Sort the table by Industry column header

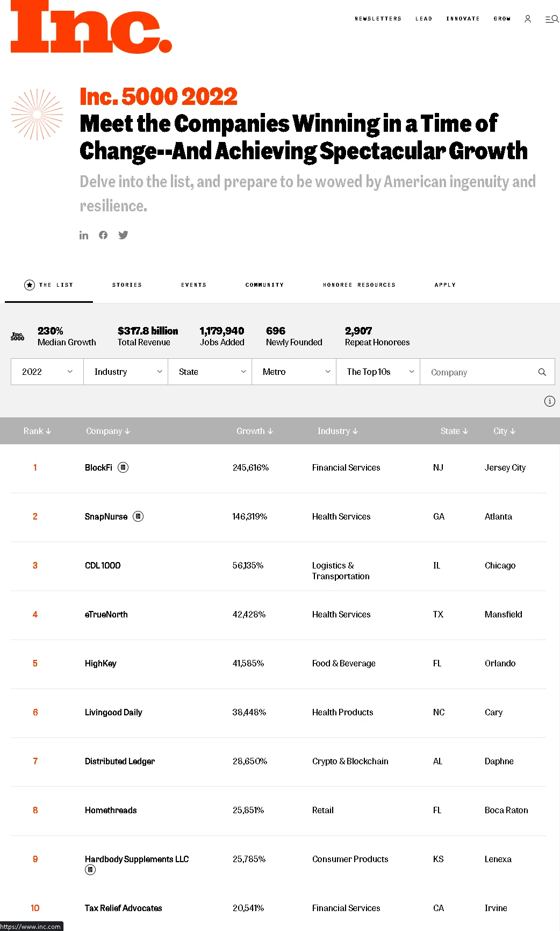coord(338,431)
